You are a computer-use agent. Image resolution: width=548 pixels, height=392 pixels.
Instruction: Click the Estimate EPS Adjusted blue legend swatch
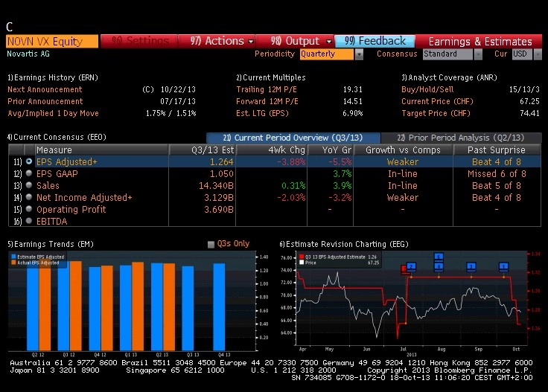coord(13,257)
